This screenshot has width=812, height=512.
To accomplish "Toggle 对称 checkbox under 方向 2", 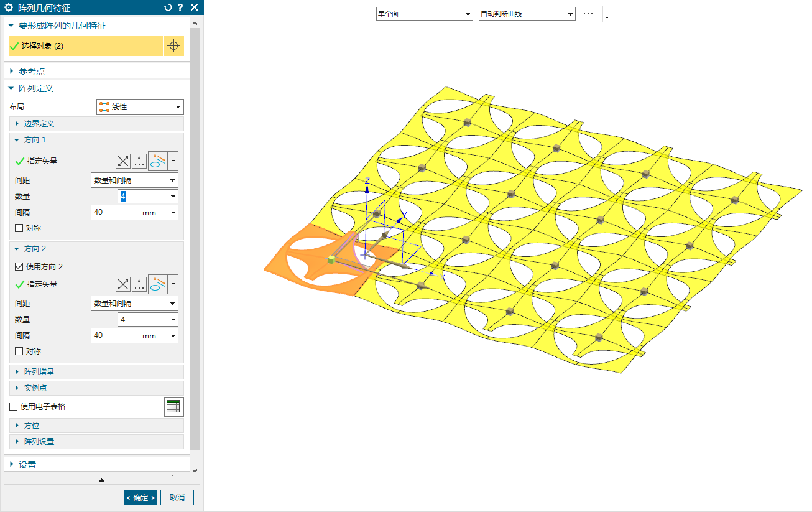I will pyautogui.click(x=19, y=351).
